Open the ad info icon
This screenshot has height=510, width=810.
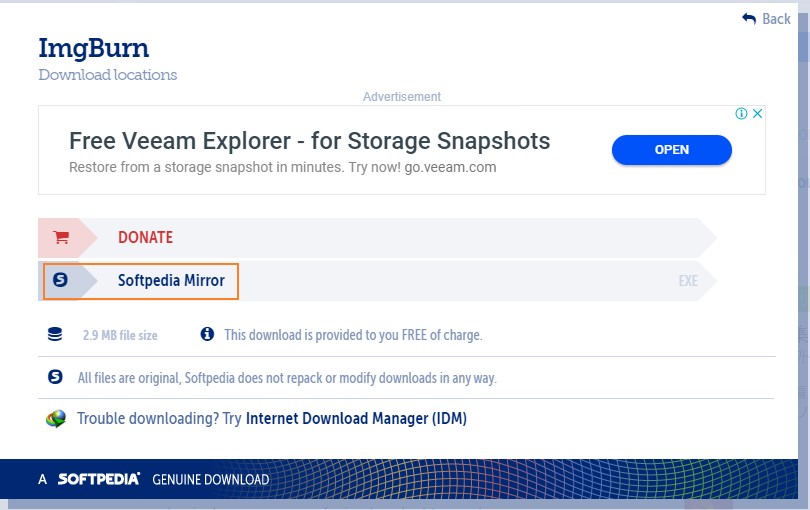click(741, 114)
